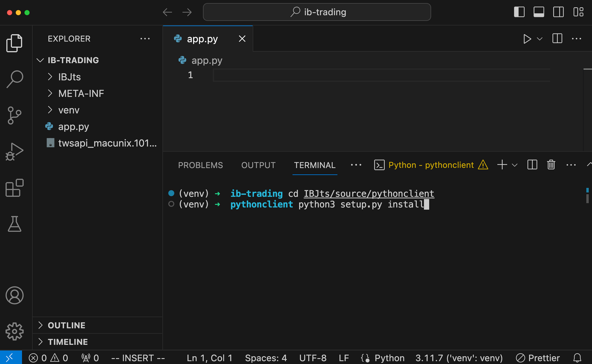Open the Extensions view icon
Image resolution: width=592 pixels, height=364 pixels.
(x=14, y=188)
